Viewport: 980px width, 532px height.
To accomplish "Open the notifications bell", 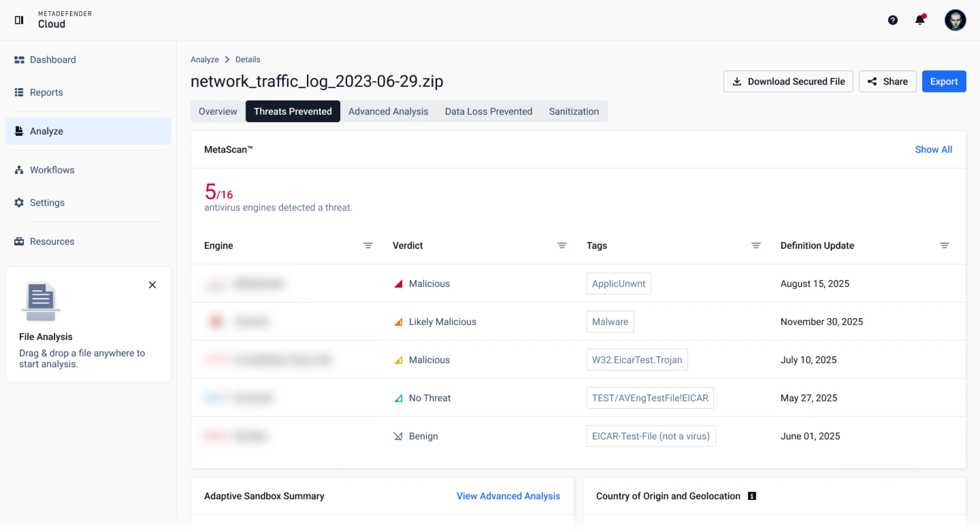I will pyautogui.click(x=920, y=20).
